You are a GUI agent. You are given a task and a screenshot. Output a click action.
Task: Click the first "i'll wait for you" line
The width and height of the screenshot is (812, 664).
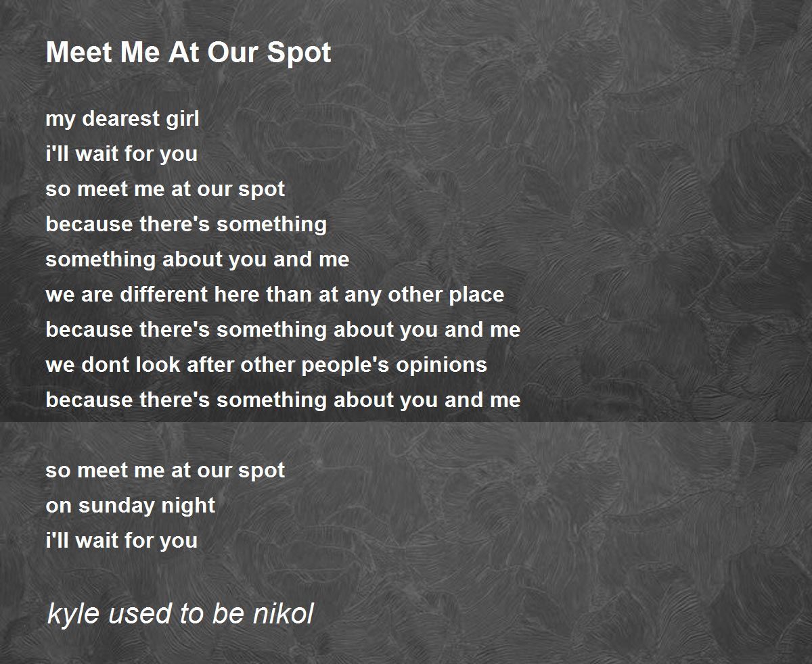[122, 154]
